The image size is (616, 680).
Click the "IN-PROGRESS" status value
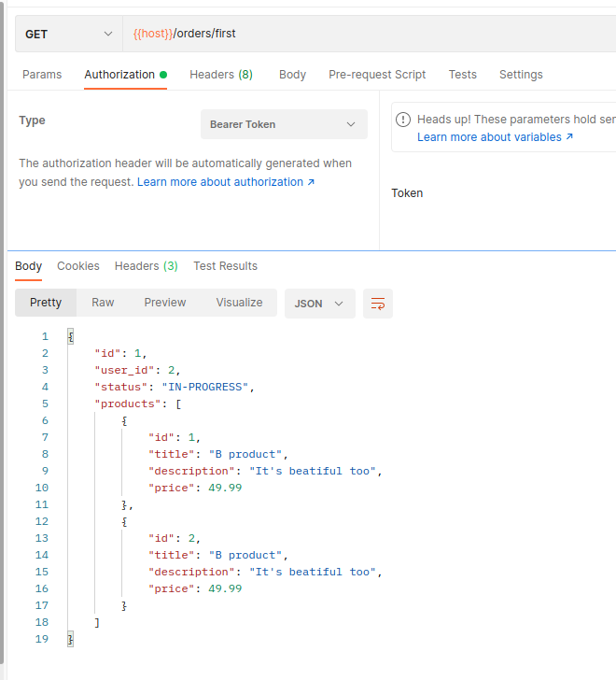coord(205,387)
